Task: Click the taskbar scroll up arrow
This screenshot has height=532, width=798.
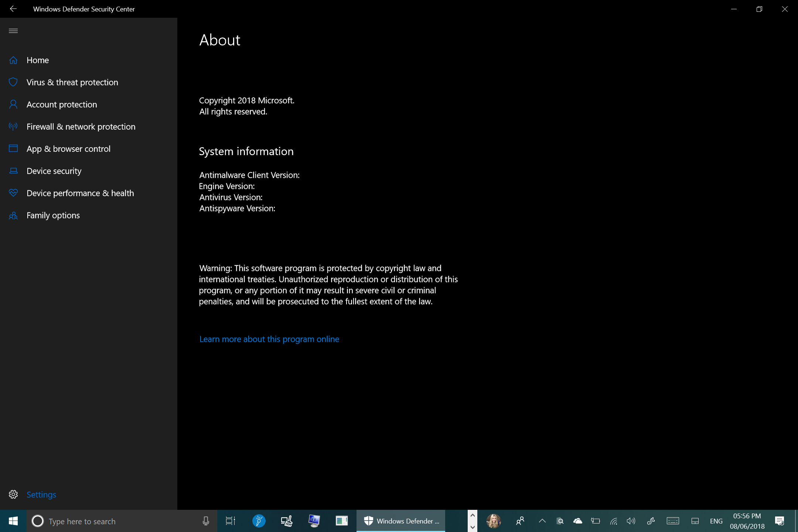Action: click(473, 515)
